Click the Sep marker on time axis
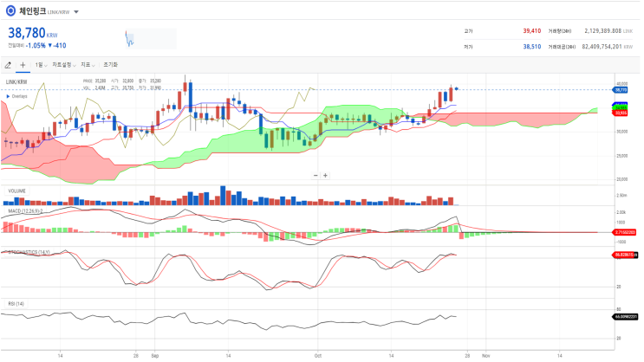Viewport: 644px width, 362px height. pyautogui.click(x=155, y=355)
